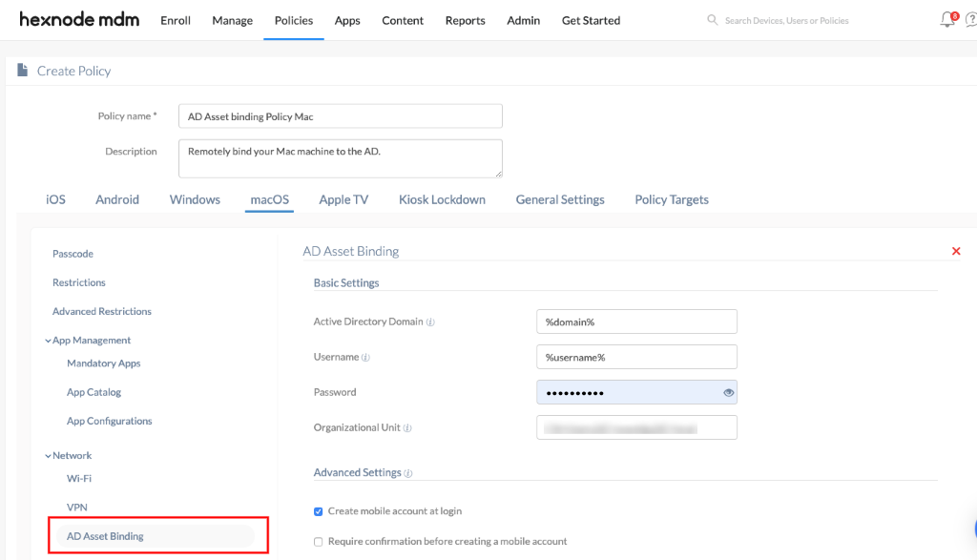Switch to the Apple TV tab

tap(343, 199)
